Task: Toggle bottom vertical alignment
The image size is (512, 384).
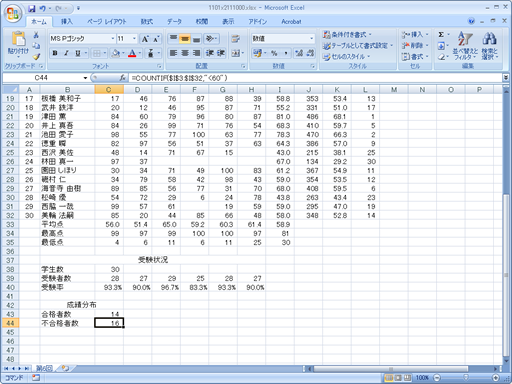Action: point(196,39)
